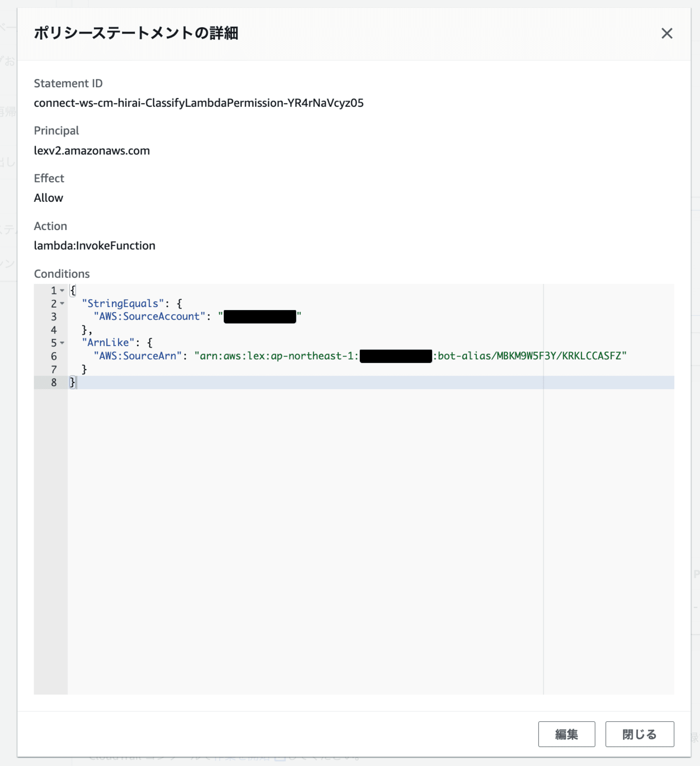700x766 pixels.
Task: Click the arn:aws:lex:ap-northeast-1 string prefix
Action: [x=277, y=356]
